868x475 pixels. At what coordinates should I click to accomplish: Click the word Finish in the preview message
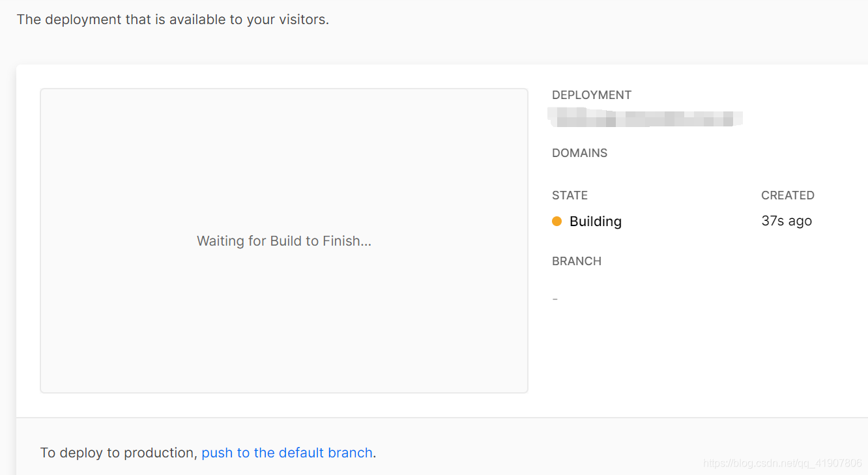click(347, 241)
